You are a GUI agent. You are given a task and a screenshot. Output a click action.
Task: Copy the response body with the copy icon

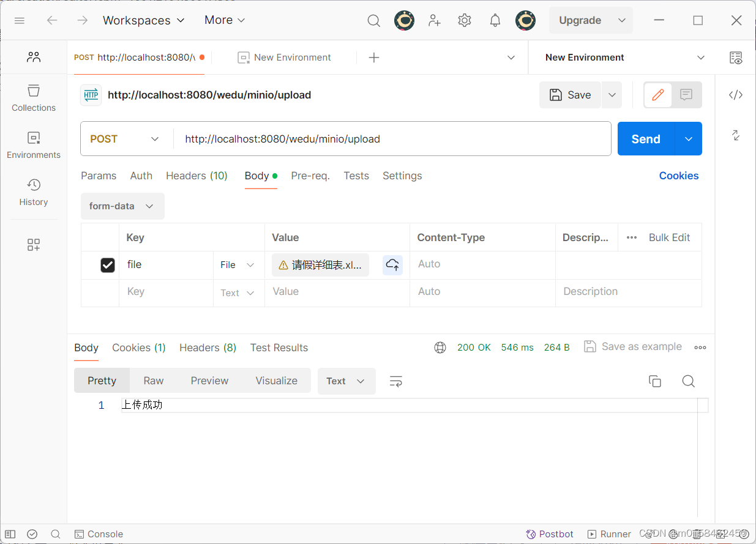tap(654, 381)
